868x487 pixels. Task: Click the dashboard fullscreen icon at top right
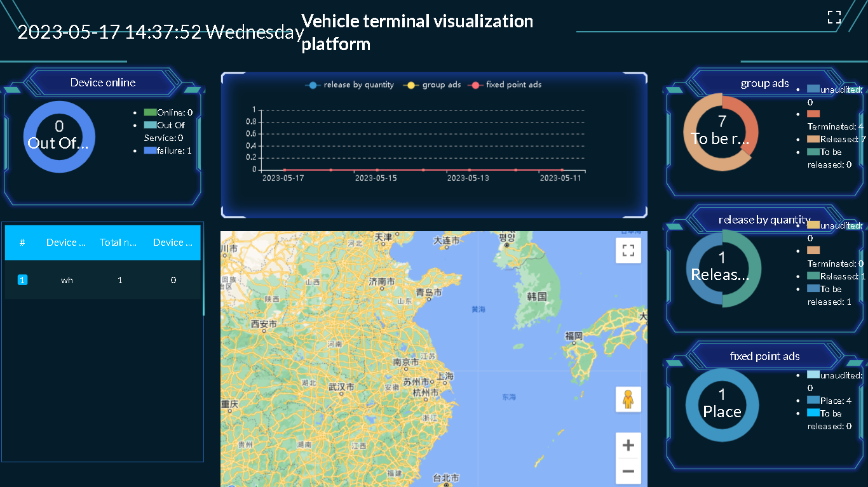834,17
